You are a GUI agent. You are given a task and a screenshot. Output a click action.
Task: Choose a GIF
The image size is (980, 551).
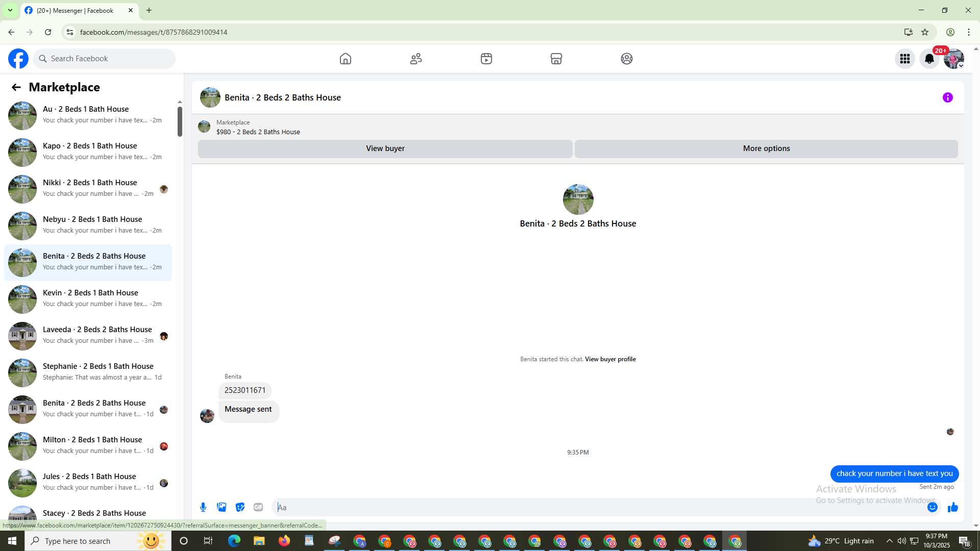[x=258, y=507]
